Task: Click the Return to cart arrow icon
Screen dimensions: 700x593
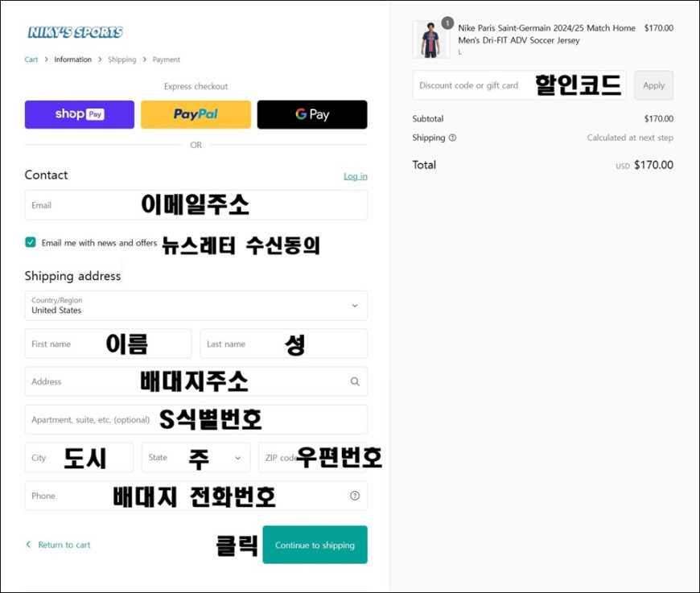Action: pos(29,545)
